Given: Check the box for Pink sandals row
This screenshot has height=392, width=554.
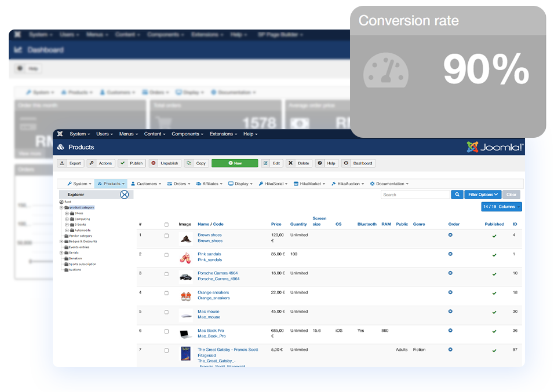Looking at the screenshot, I should click(x=166, y=255).
